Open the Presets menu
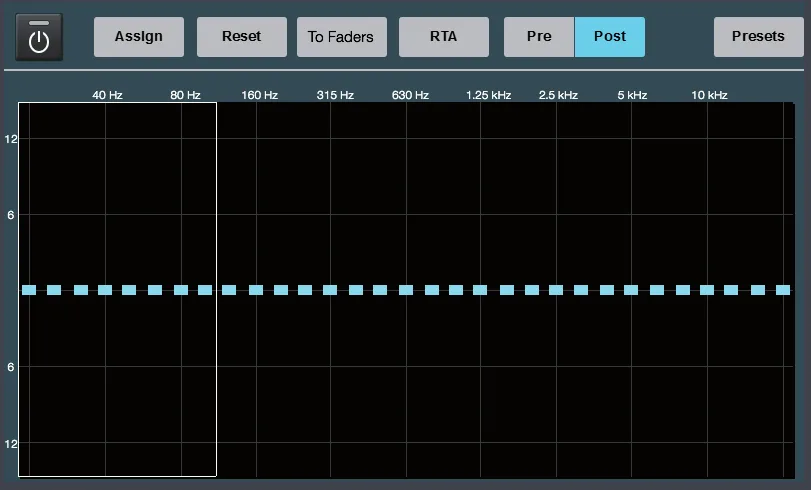811x490 pixels. coord(758,37)
